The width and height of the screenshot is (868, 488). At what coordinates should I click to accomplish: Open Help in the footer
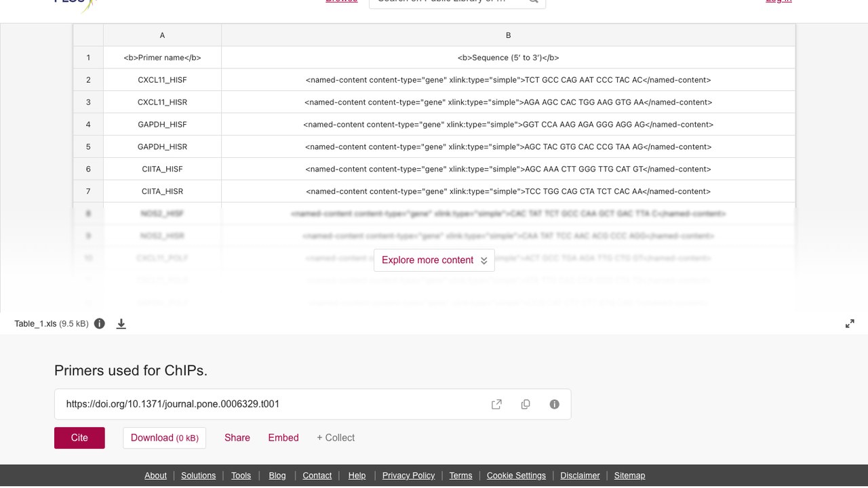[x=357, y=476]
